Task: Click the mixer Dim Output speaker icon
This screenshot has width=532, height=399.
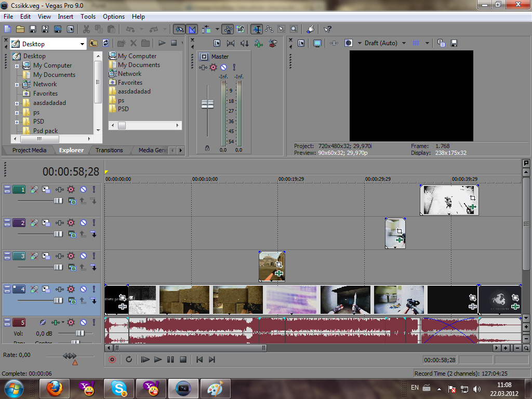Action: [244, 43]
